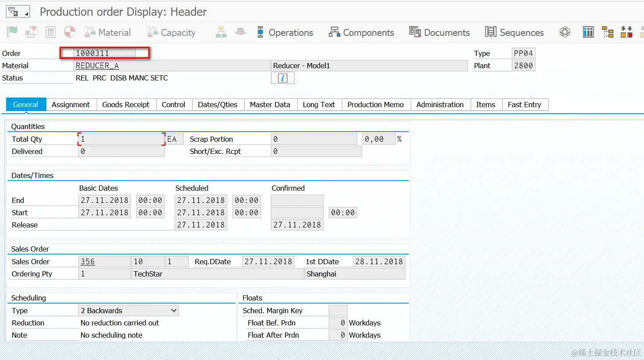Click the Ordering Pty number field
Viewport: 644px width, 360px height.
pos(105,274)
